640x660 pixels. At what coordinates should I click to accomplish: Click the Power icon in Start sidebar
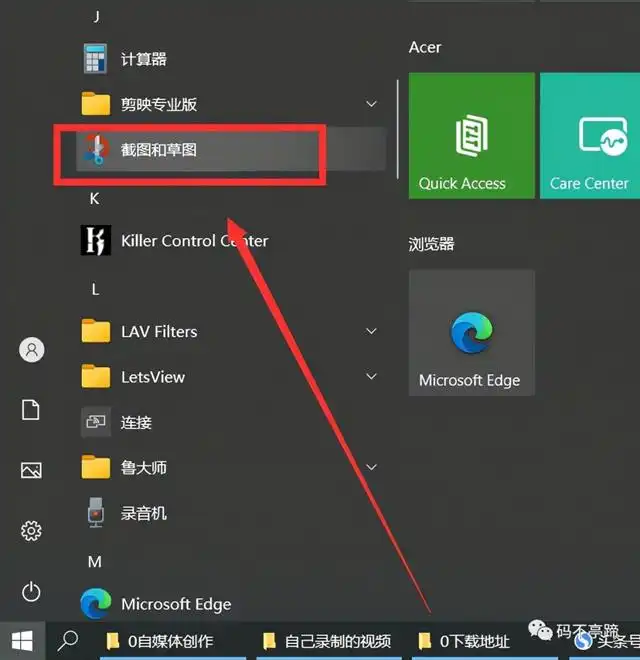point(31,592)
